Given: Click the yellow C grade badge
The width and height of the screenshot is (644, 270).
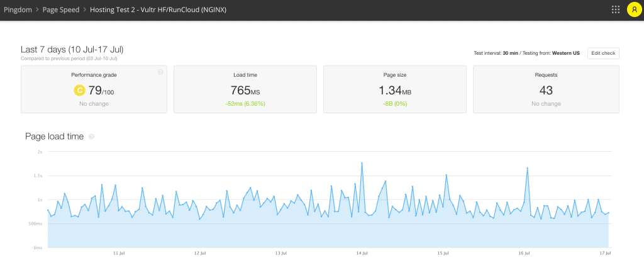Looking at the screenshot, I should 79,91.
